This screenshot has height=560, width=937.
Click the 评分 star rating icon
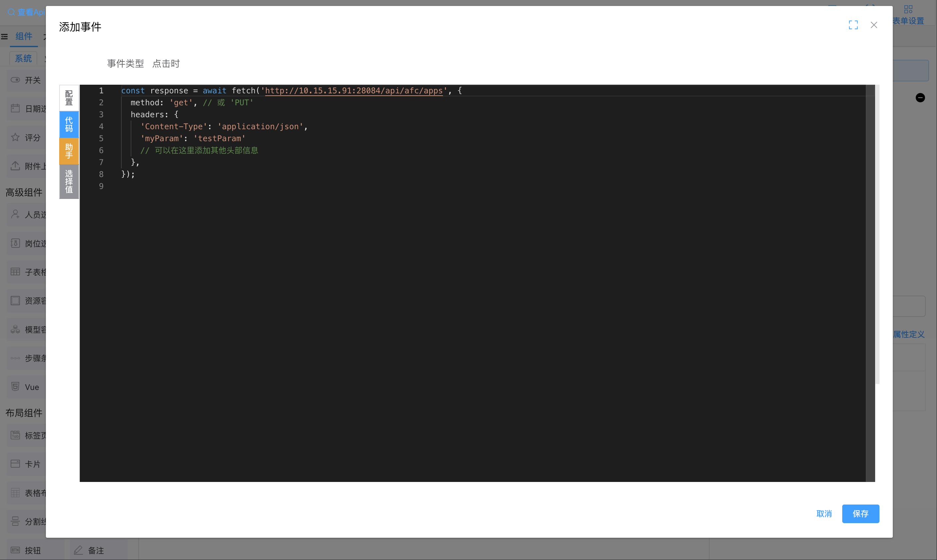pyautogui.click(x=15, y=137)
